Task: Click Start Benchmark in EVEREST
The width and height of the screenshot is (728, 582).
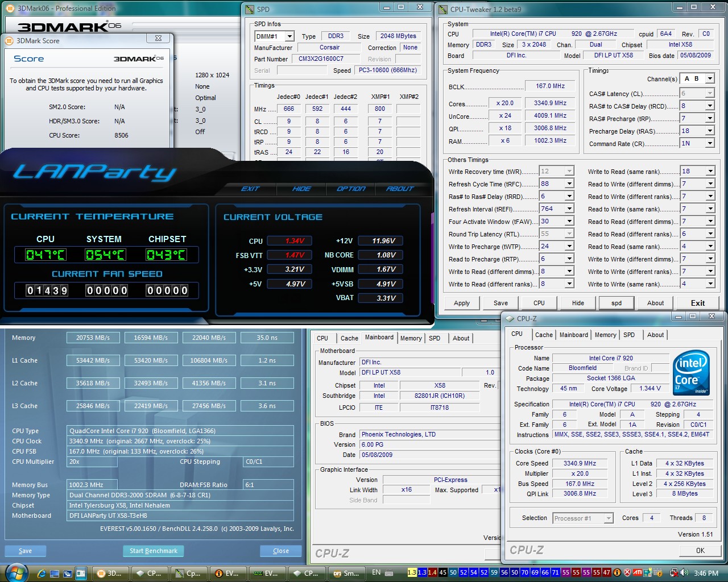Action: point(154,551)
